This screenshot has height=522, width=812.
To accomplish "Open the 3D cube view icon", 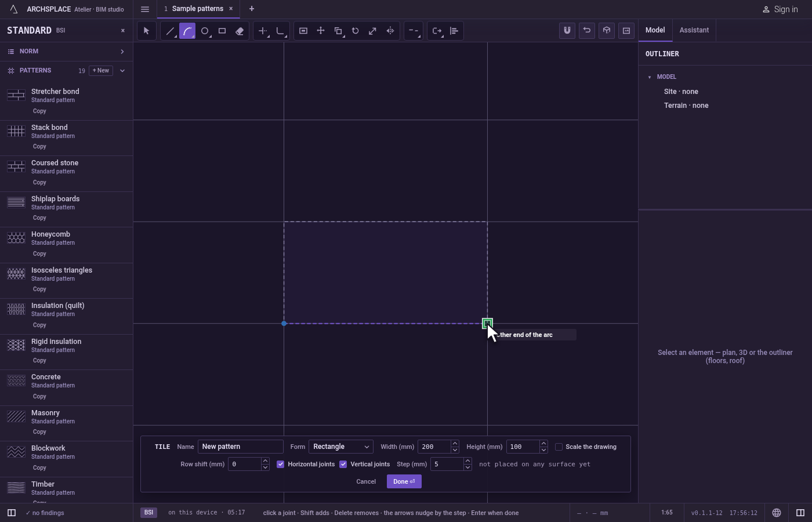I will pyautogui.click(x=607, y=31).
